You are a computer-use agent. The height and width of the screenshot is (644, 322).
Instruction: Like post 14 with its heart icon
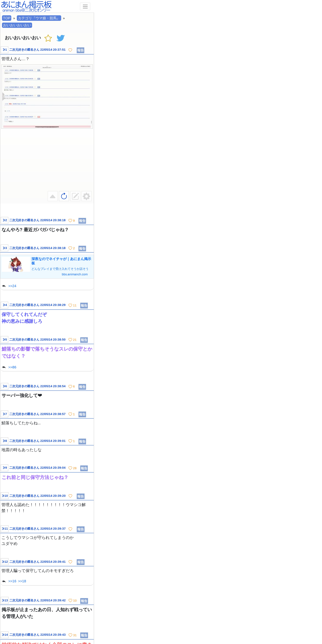tap(70, 635)
